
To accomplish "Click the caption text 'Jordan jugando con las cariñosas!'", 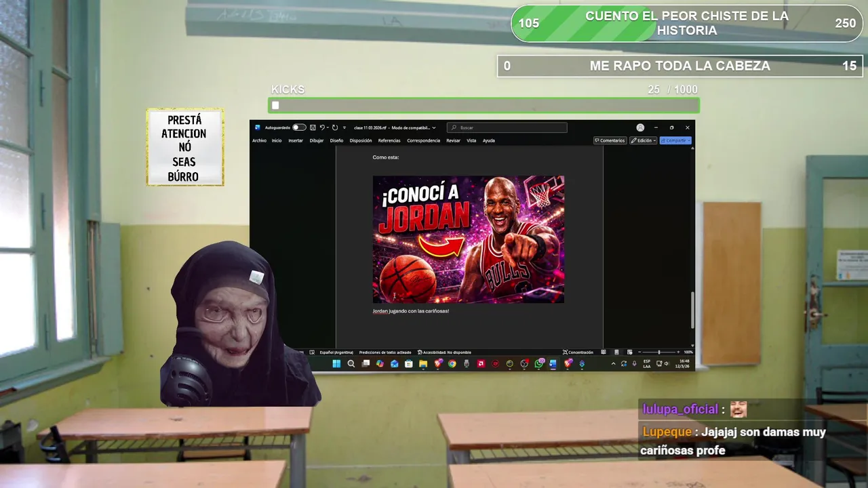I will 411,311.
